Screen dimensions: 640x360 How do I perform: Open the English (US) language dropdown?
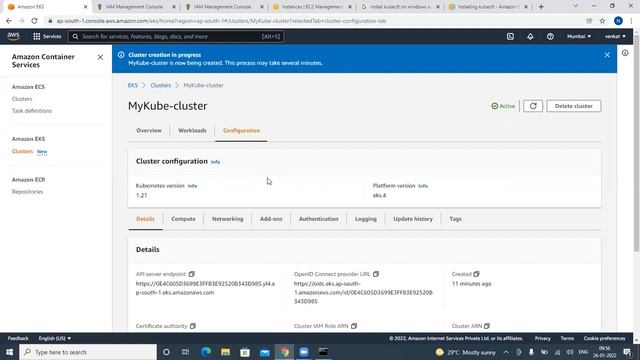(55, 338)
